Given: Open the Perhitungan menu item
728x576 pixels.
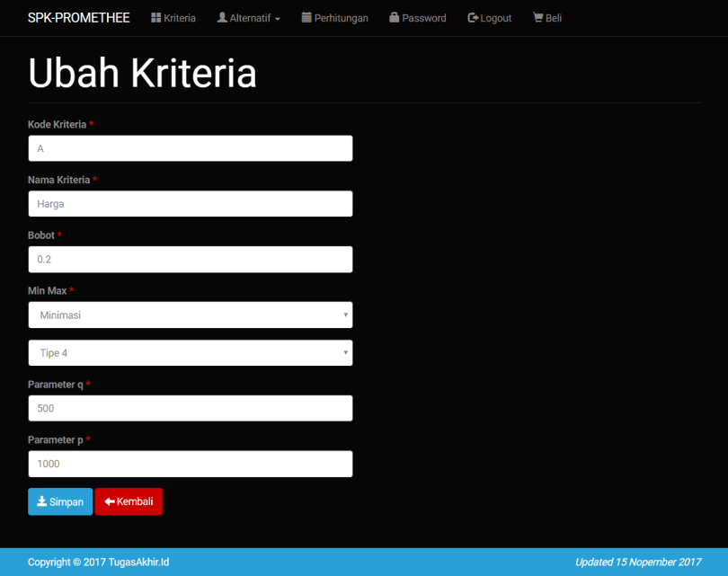Looking at the screenshot, I should (334, 17).
